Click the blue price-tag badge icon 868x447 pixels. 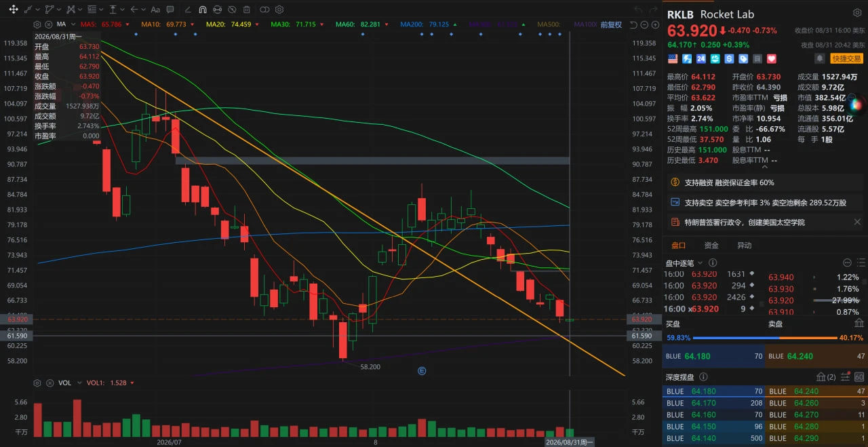pyautogui.click(x=743, y=59)
